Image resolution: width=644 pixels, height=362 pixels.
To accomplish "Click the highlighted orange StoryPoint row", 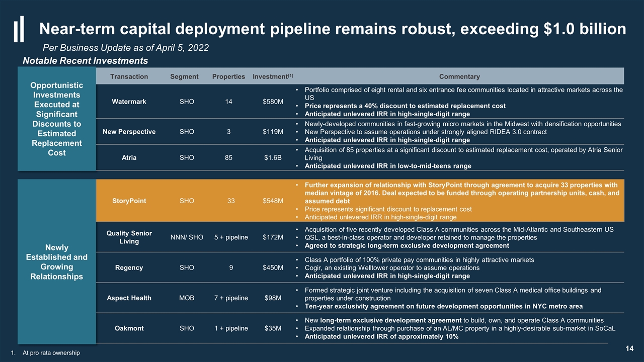I will click(x=360, y=201).
